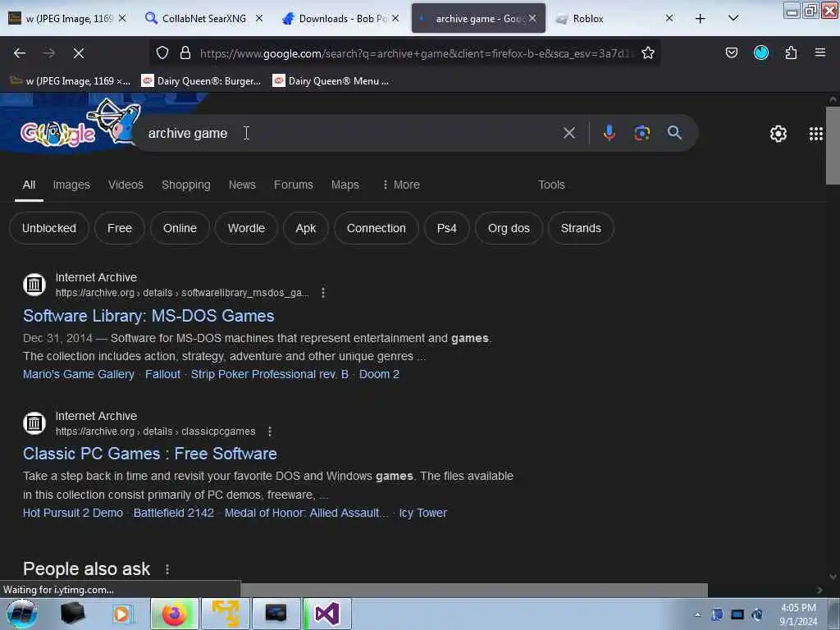Open the Firefox account avatar icon
The width and height of the screenshot is (840, 630).
[760, 52]
